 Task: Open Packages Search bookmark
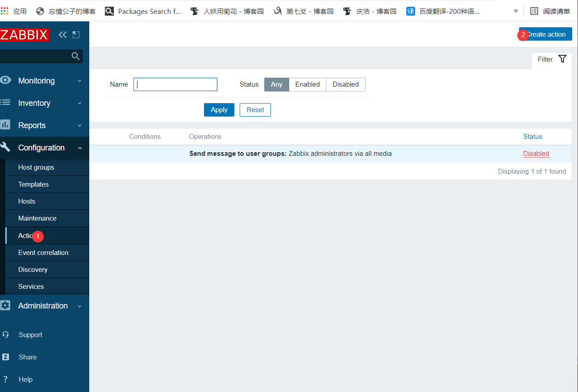143,11
